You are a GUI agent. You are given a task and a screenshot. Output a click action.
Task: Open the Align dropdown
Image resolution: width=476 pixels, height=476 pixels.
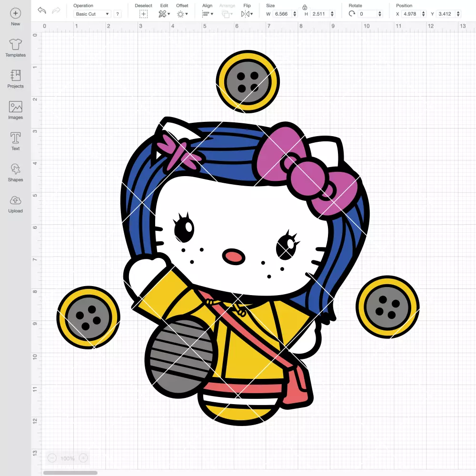pos(208,14)
